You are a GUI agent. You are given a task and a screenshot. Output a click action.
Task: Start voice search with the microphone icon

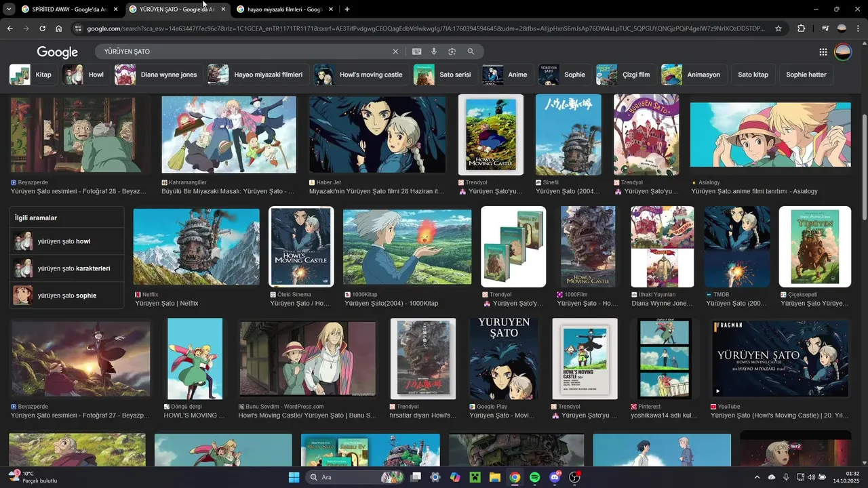[434, 52]
